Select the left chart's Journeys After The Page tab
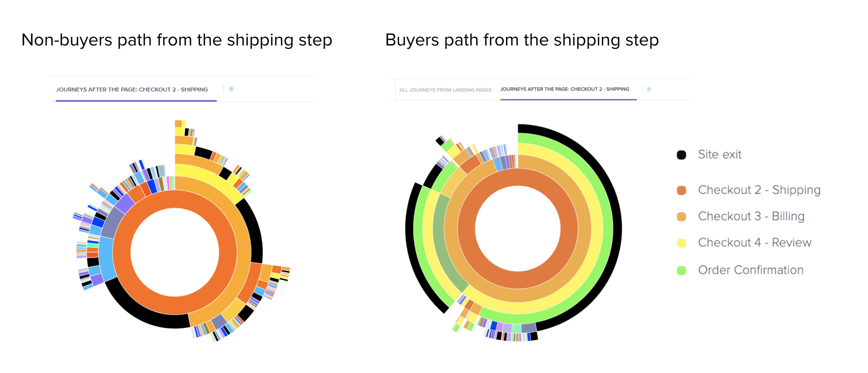 (132, 90)
